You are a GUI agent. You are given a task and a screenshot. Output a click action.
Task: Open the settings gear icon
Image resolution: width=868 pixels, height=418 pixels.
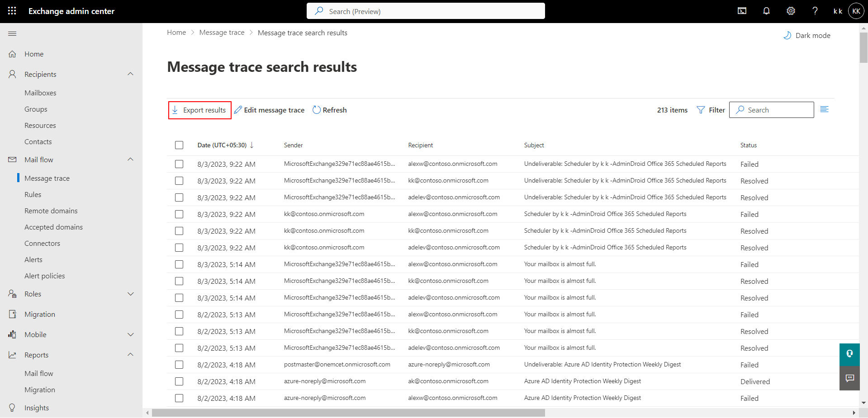point(791,10)
